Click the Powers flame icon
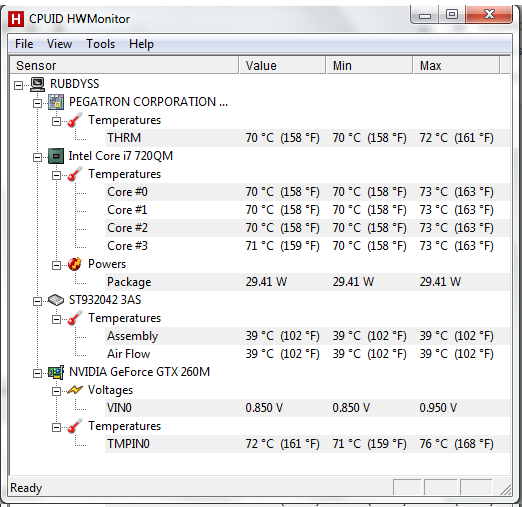 [x=75, y=264]
